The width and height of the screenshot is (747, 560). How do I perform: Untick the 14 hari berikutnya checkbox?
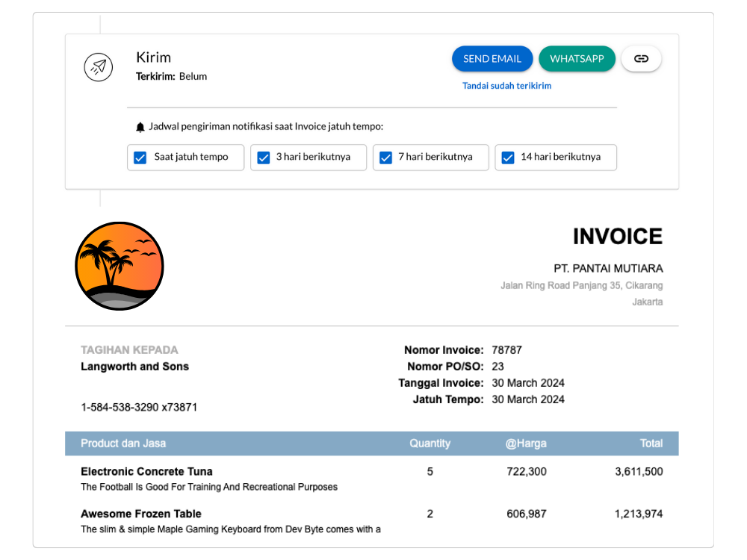pos(508,158)
